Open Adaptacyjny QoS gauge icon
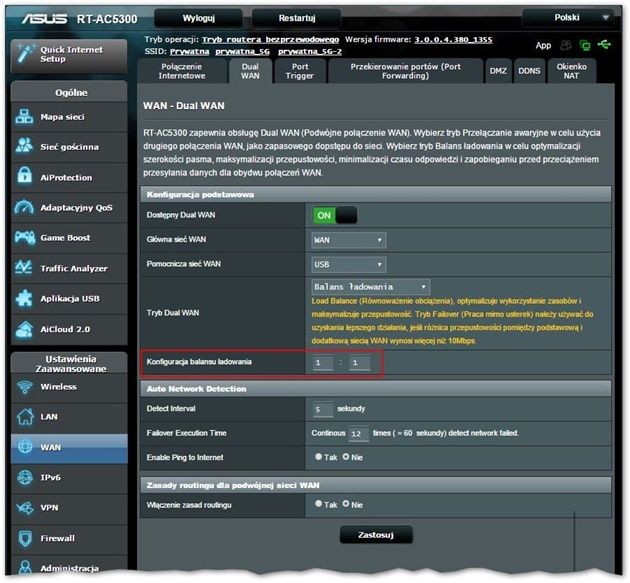Image resolution: width=630 pixels, height=583 pixels. tap(24, 207)
